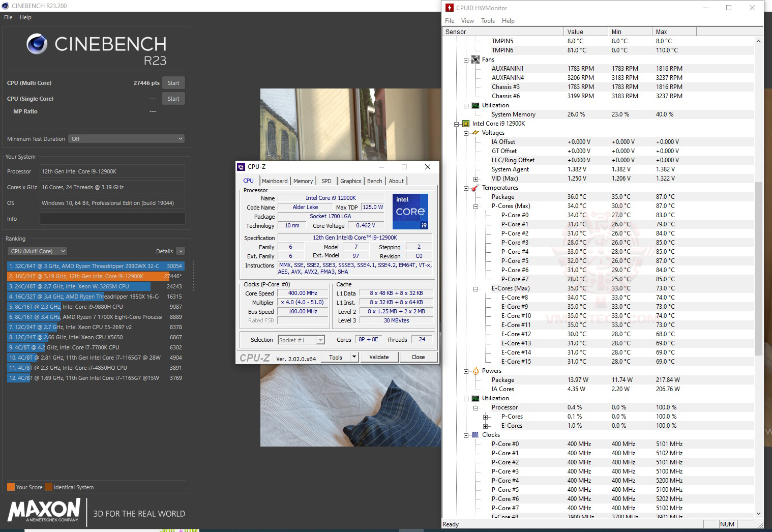Click the Intel Core i9 badge in CPU-Z
This screenshot has height=532, width=772.
410,212
